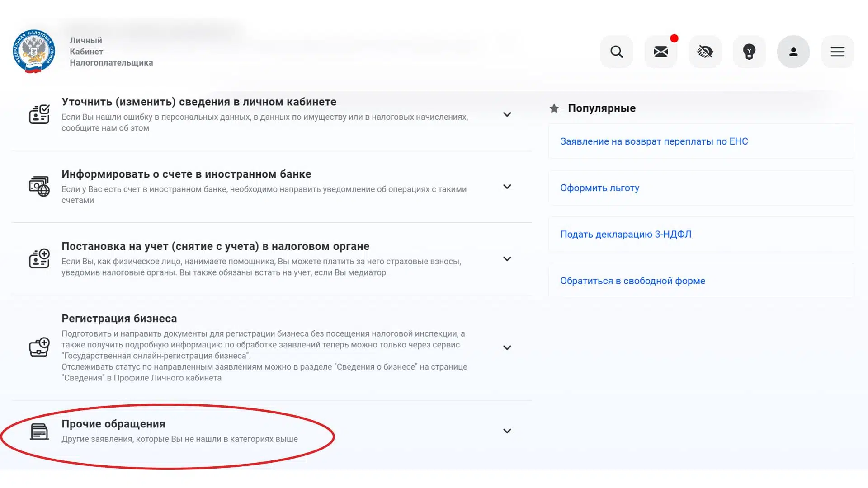The height and width of the screenshot is (488, 868).
Task: Expand Постановка на учет chevron arrow
Action: pos(507,259)
